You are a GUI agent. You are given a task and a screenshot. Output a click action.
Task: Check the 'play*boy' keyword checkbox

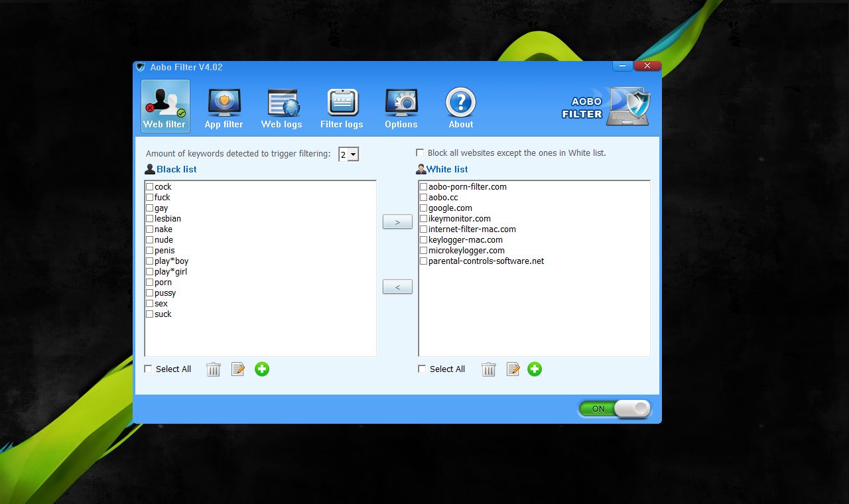[150, 261]
